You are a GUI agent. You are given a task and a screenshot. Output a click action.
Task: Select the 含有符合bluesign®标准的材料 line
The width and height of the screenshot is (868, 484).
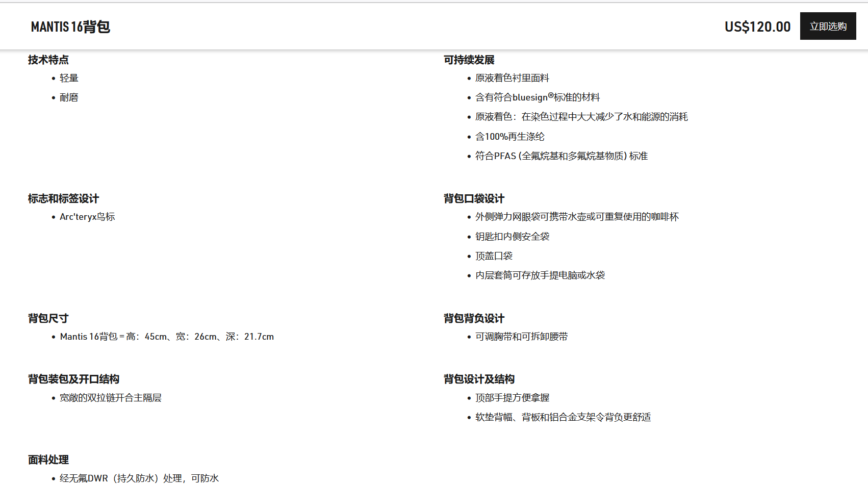[538, 97]
